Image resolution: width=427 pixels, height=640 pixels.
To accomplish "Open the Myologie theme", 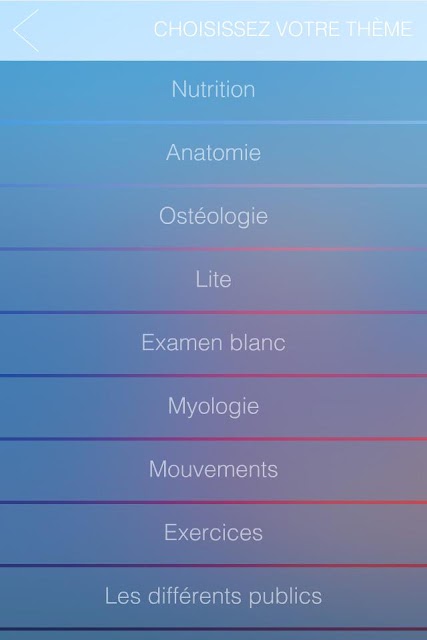I will (x=214, y=407).
